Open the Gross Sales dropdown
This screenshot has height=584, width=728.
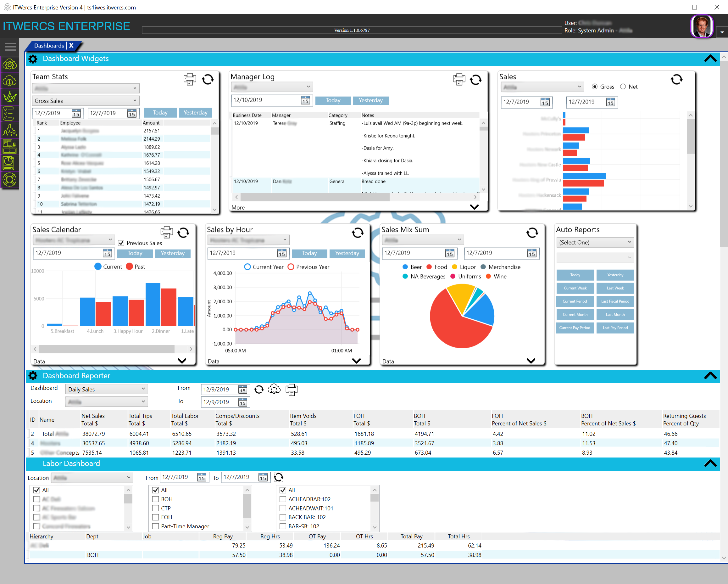(86, 101)
